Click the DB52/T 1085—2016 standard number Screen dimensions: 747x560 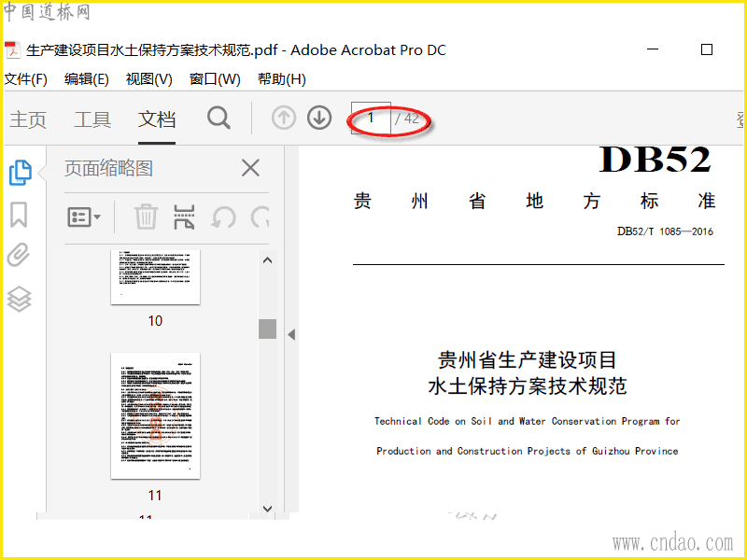coord(665,231)
